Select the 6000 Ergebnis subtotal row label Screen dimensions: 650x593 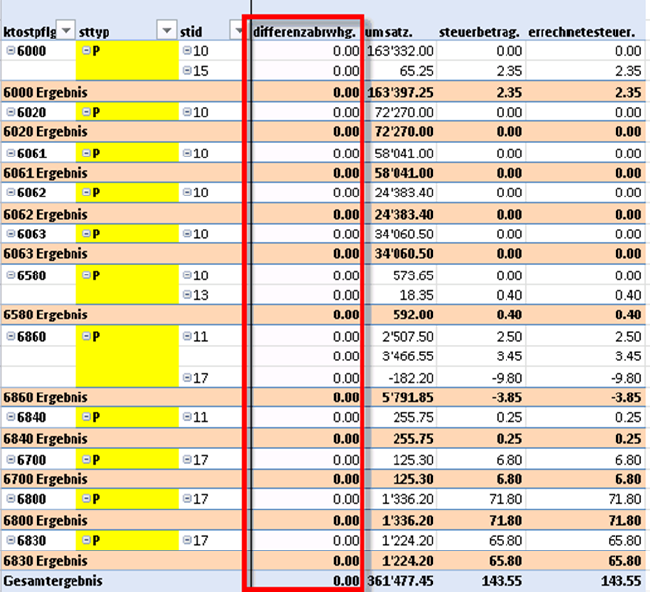tap(46, 92)
